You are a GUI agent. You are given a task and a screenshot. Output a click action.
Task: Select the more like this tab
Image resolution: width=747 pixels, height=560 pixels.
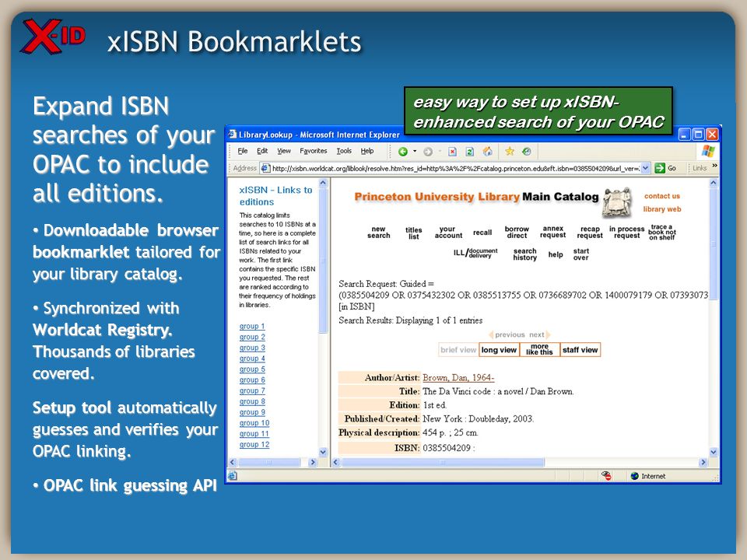click(x=539, y=350)
